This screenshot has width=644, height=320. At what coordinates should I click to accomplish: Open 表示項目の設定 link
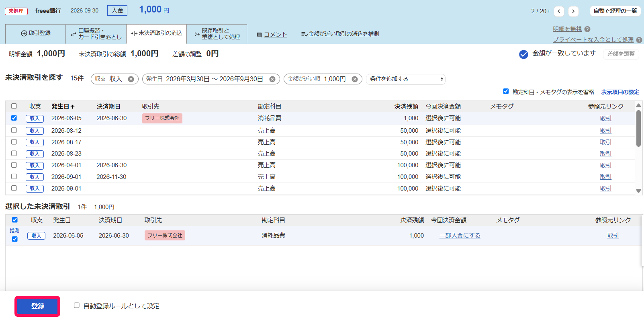pos(620,92)
